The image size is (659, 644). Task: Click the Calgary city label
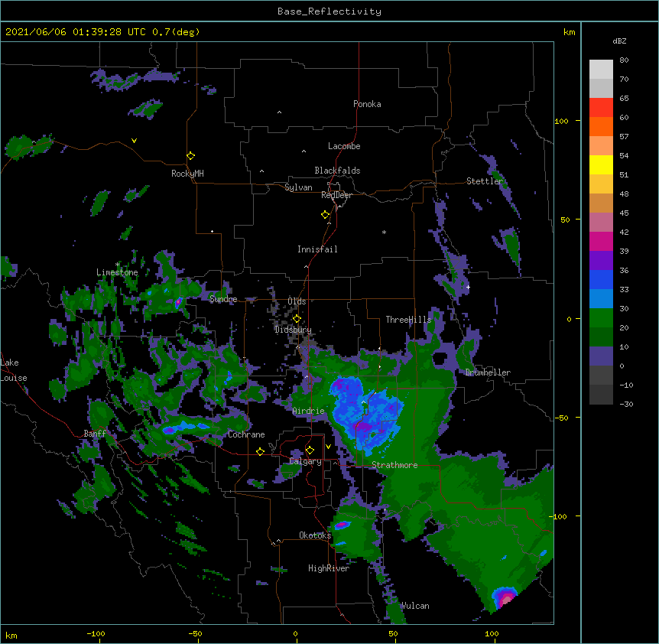click(306, 461)
